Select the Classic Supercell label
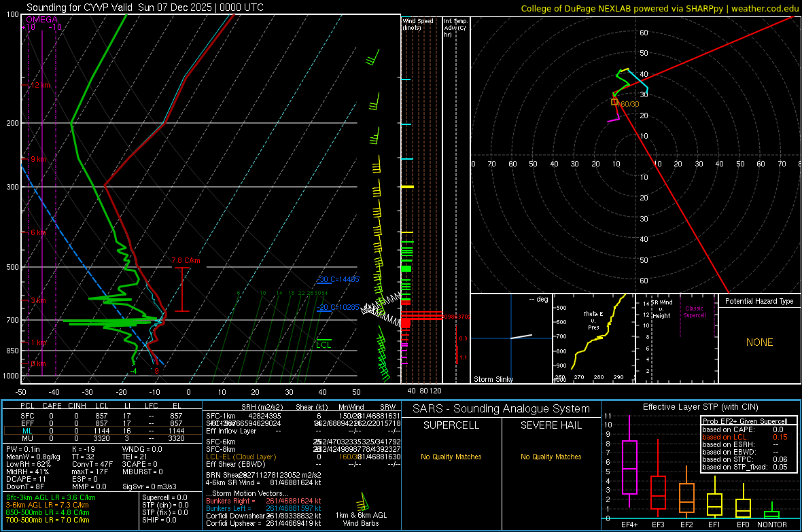Screen dimensions: 802x532 tap(695, 312)
